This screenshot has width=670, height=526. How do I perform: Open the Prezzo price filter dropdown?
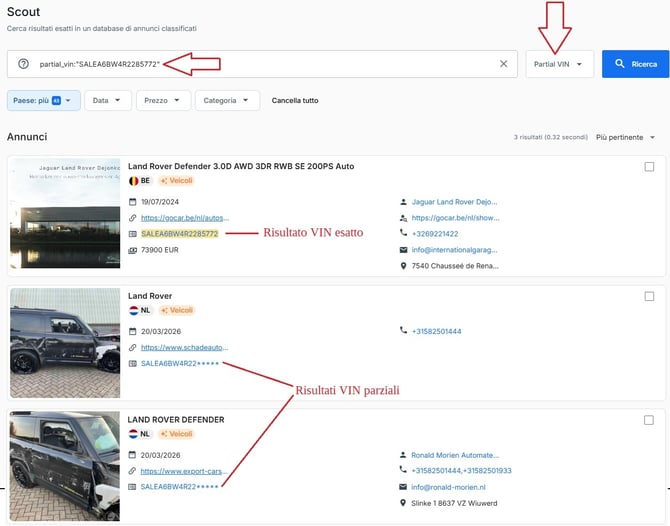[x=163, y=100]
